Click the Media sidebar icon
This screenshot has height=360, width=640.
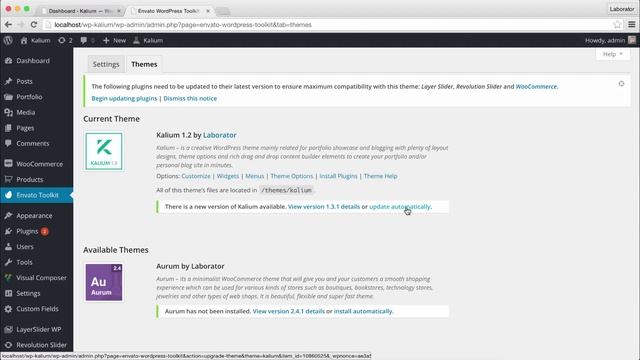click(8, 112)
